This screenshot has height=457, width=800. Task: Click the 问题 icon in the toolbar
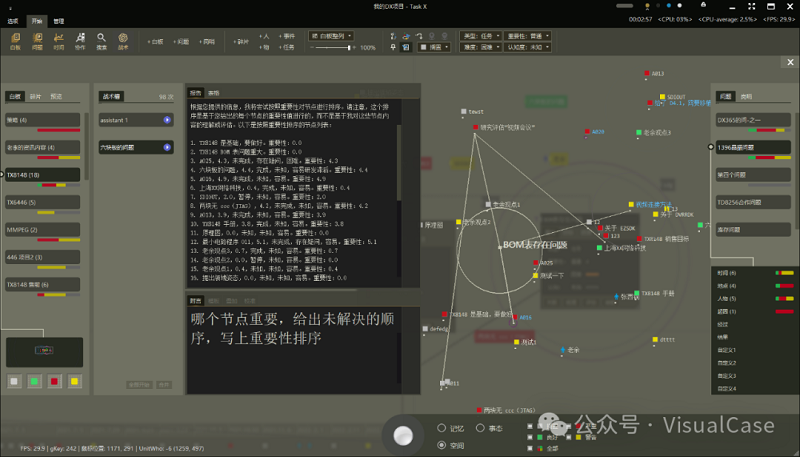[x=37, y=41]
